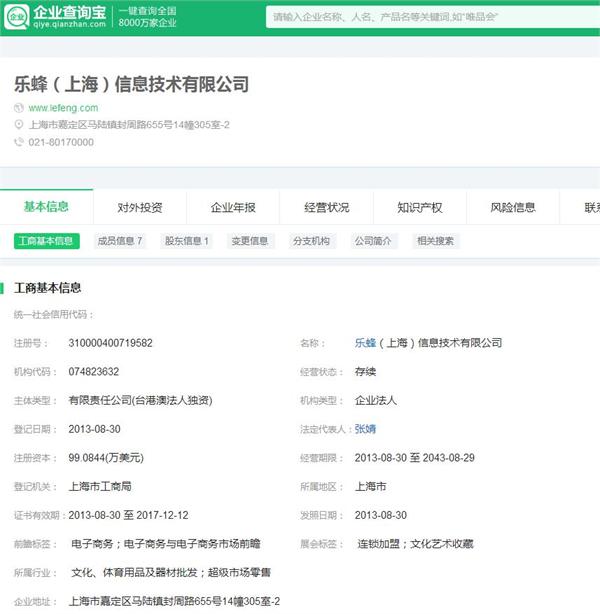Click the industry value 文化、体育用品及器材批发；超级市场零售
Viewport: 600px width, 614px height.
point(171,573)
